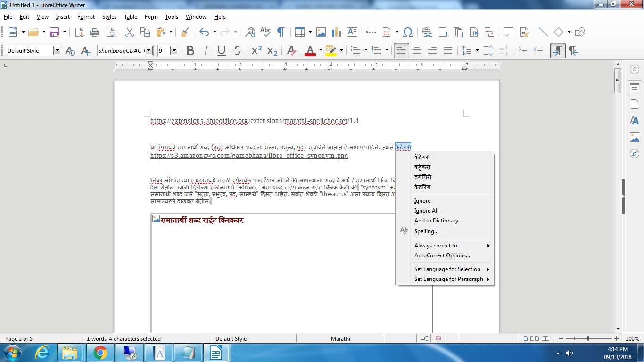Open the sidebar Styles icon
The width and height of the screenshot is (644, 362).
coord(635,121)
